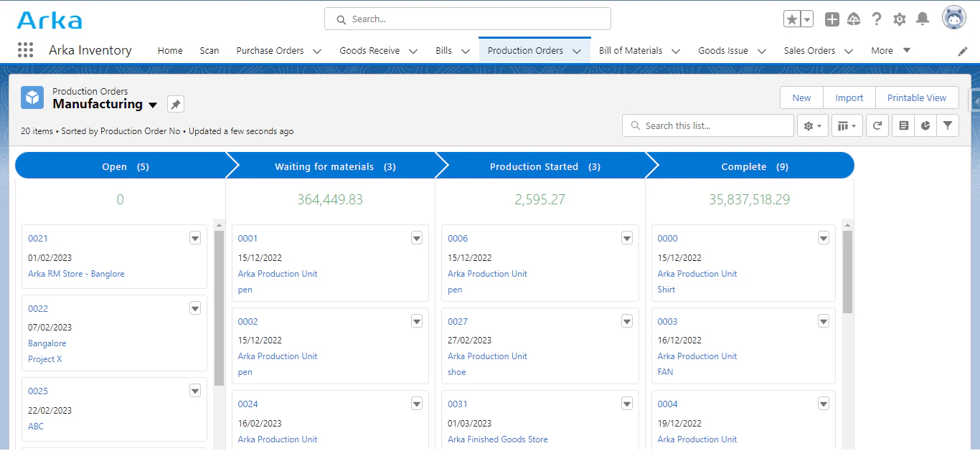Screen dimensions: 980x476
Task: Click the Help question mark icon
Action: [877, 19]
